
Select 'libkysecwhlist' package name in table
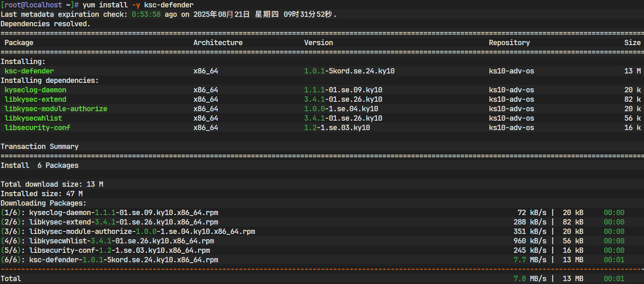tap(33, 118)
